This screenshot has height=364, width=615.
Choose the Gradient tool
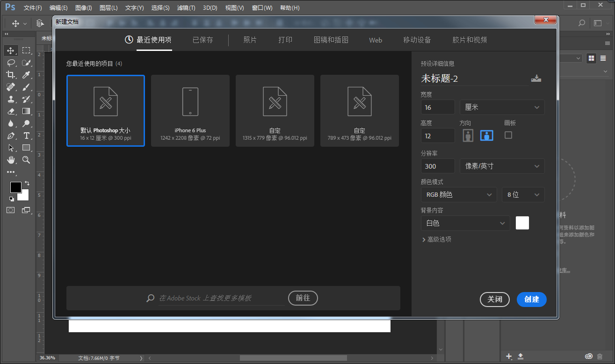click(x=26, y=111)
